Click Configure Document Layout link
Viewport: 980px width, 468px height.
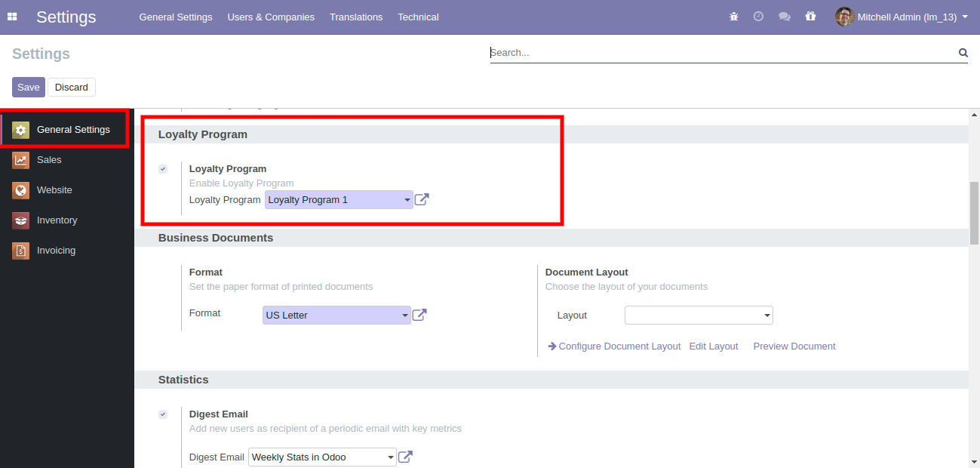(619, 346)
